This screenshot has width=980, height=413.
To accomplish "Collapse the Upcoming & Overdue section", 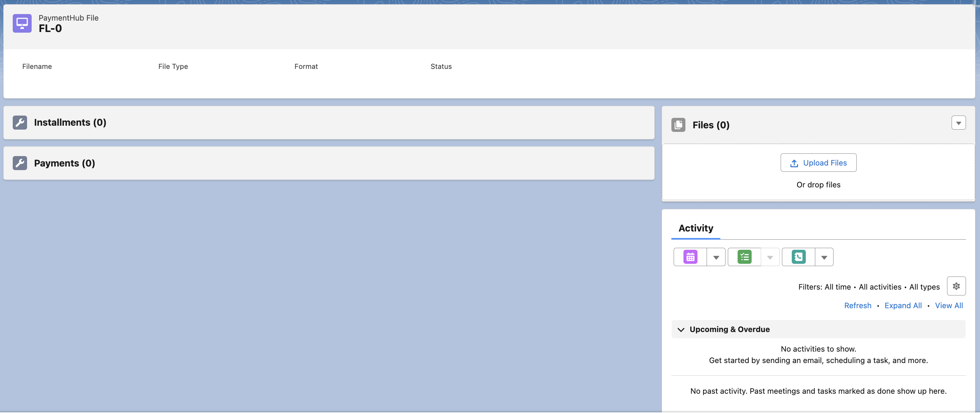I will point(681,329).
